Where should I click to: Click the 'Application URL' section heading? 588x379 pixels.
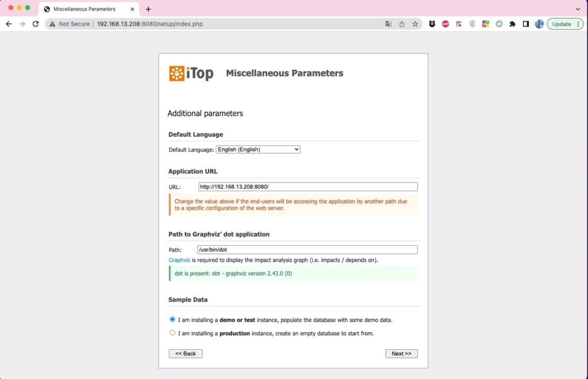(193, 171)
